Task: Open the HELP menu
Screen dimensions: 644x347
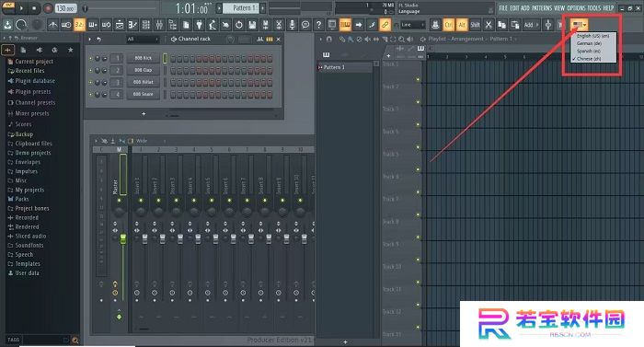Action: coord(608,7)
